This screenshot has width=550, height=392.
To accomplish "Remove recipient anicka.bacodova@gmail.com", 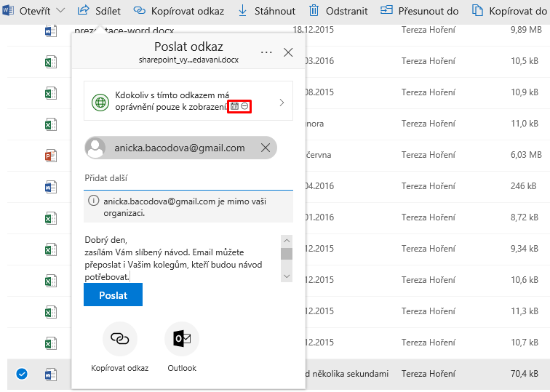I will [x=266, y=148].
